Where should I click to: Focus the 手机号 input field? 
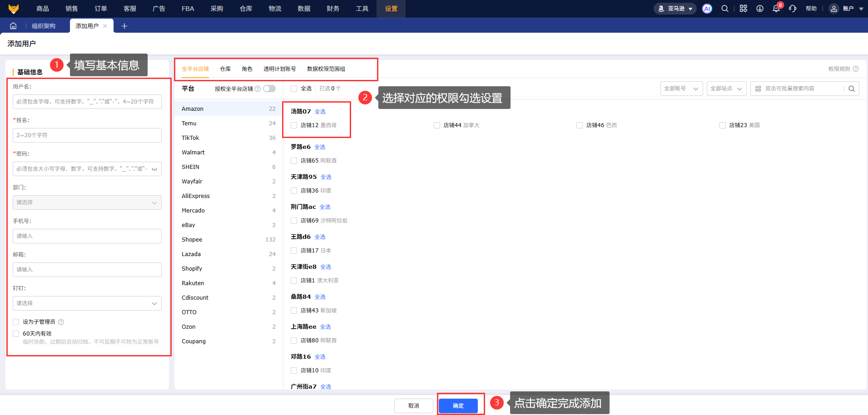tap(87, 236)
